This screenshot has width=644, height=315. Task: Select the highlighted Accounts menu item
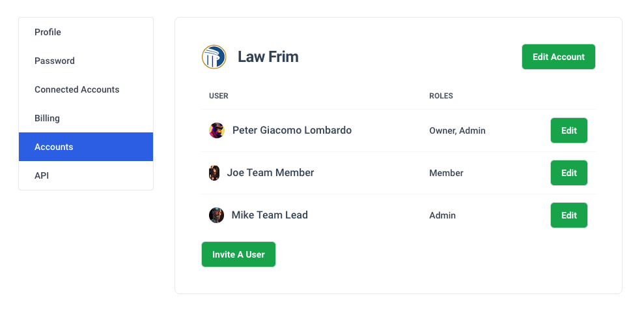[x=86, y=147]
